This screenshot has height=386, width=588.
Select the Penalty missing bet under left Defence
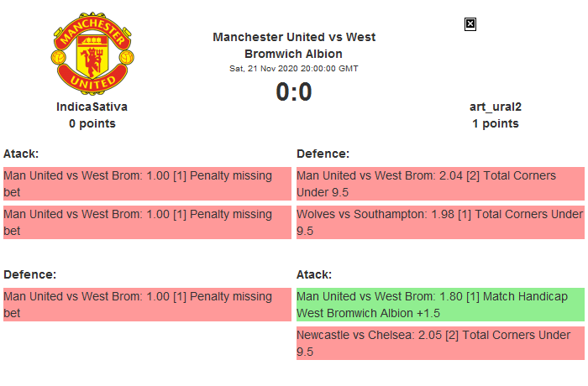(x=146, y=305)
